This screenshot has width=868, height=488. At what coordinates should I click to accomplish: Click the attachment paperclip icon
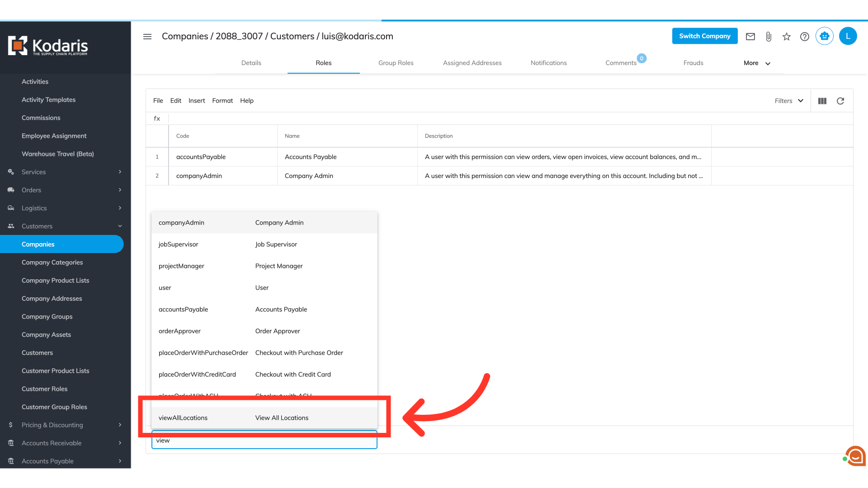(x=769, y=37)
